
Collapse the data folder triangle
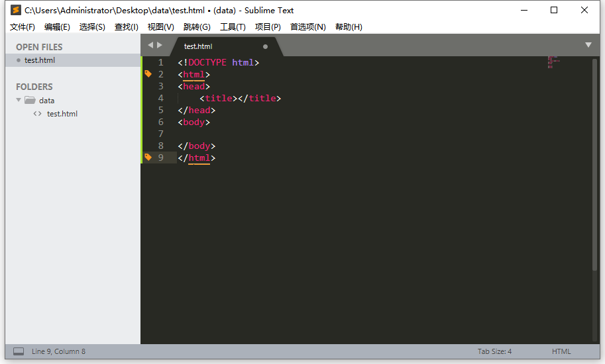19,100
